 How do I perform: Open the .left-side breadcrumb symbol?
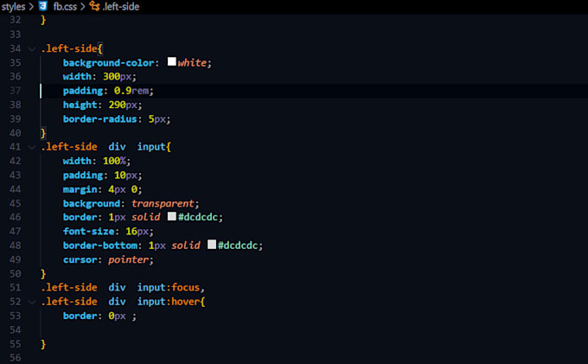point(121,6)
